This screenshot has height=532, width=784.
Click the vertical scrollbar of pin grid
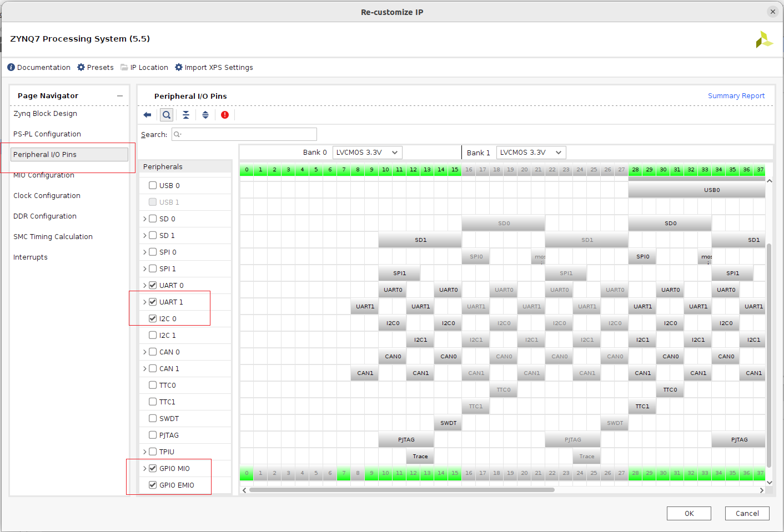(x=769, y=355)
